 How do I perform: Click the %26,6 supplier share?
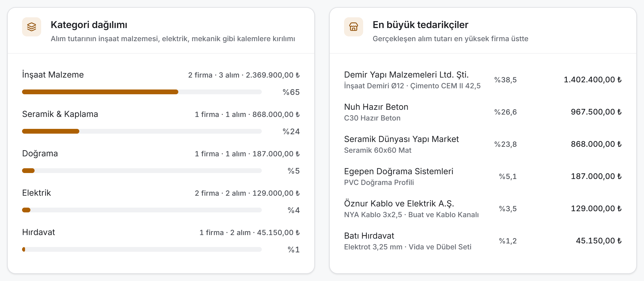[x=505, y=112]
